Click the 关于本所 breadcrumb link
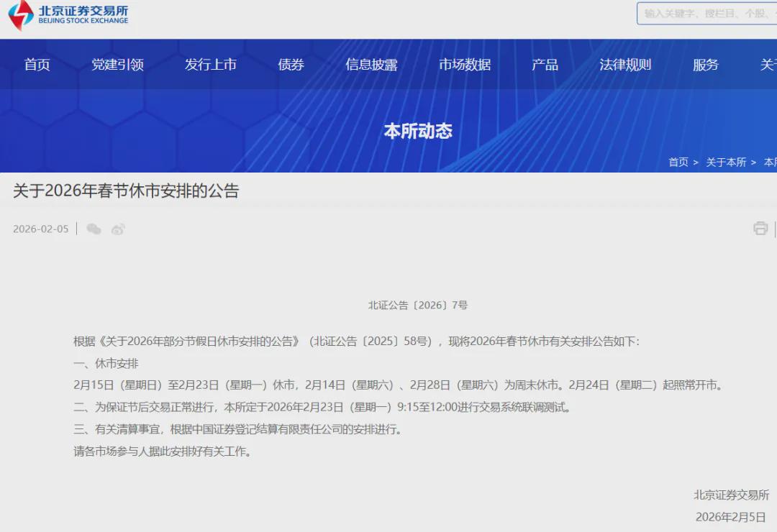 click(x=725, y=162)
